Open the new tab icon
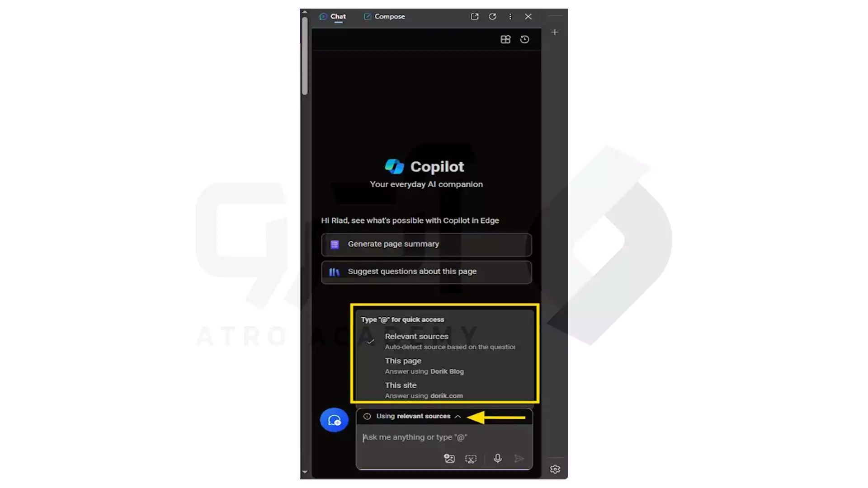 [554, 32]
